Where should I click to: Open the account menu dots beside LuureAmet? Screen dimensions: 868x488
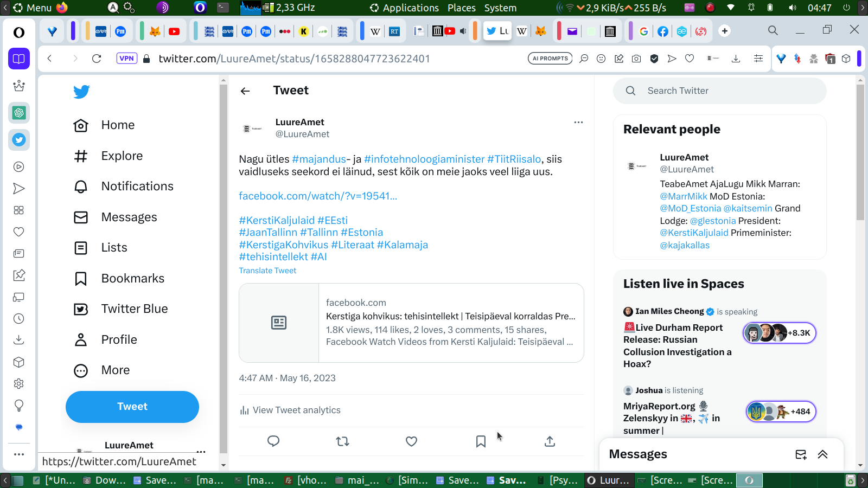coord(201,451)
